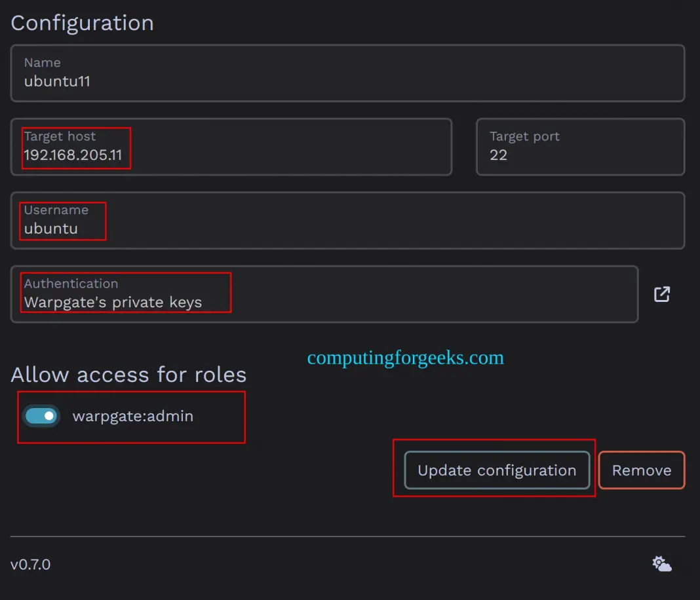Switch theme using the sun-and-cloud icon
This screenshot has width=700, height=600.
tap(662, 563)
